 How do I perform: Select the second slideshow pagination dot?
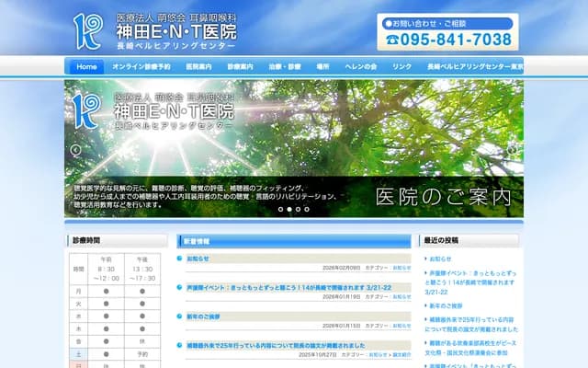pos(289,209)
